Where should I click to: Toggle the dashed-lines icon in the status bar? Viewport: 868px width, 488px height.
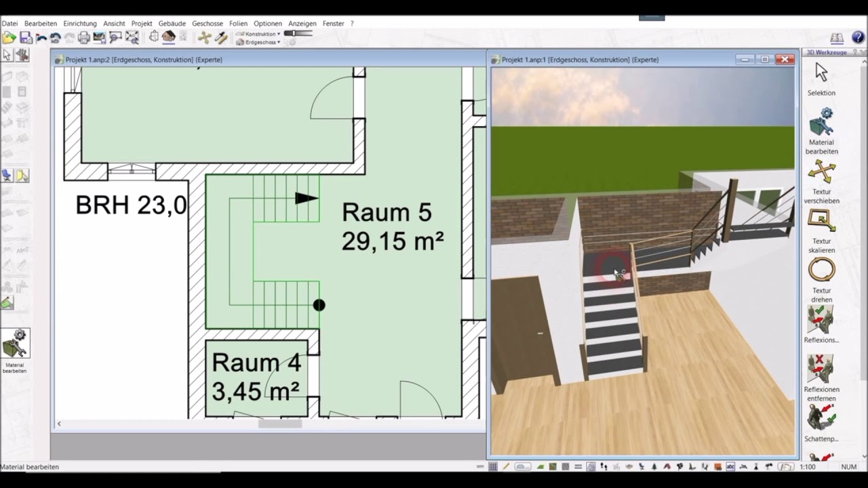click(x=578, y=466)
